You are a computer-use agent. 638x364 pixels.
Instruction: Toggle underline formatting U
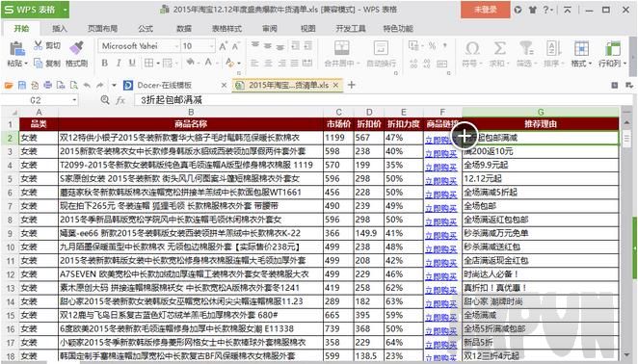point(132,63)
